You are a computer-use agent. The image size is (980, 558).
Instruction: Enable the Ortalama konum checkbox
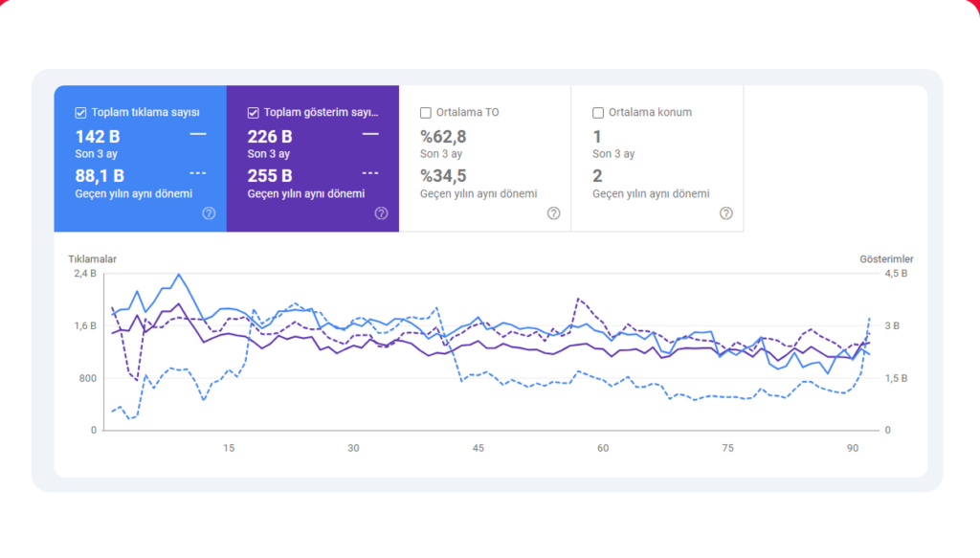pyautogui.click(x=598, y=113)
